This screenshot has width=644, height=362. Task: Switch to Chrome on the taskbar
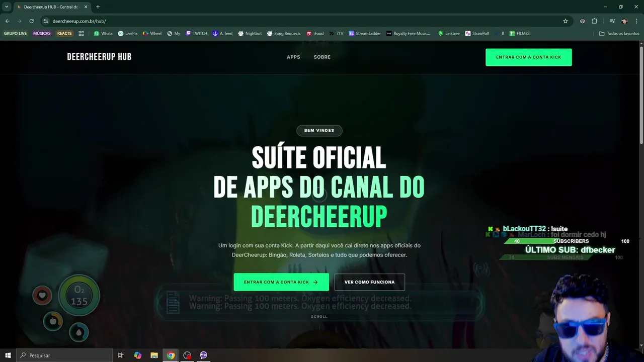point(171,355)
